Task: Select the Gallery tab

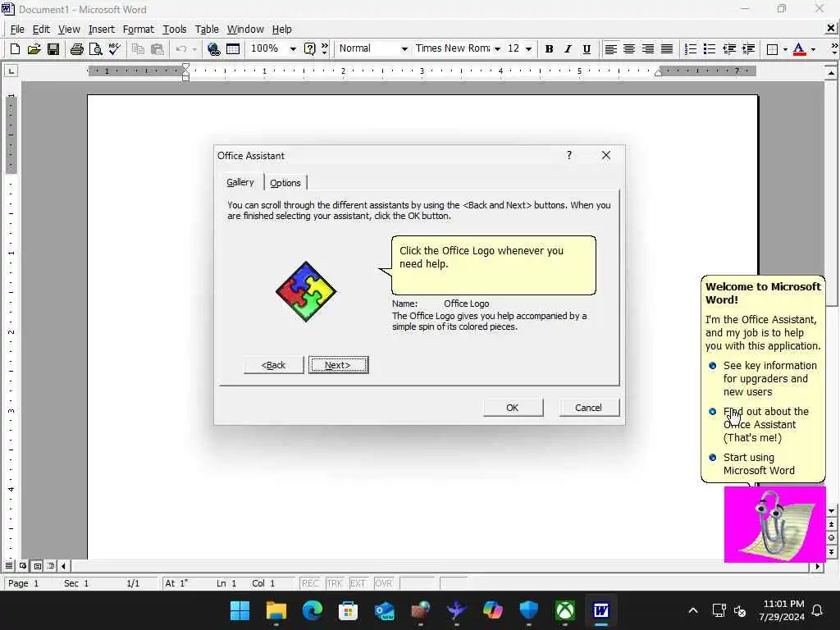Action: [240, 182]
